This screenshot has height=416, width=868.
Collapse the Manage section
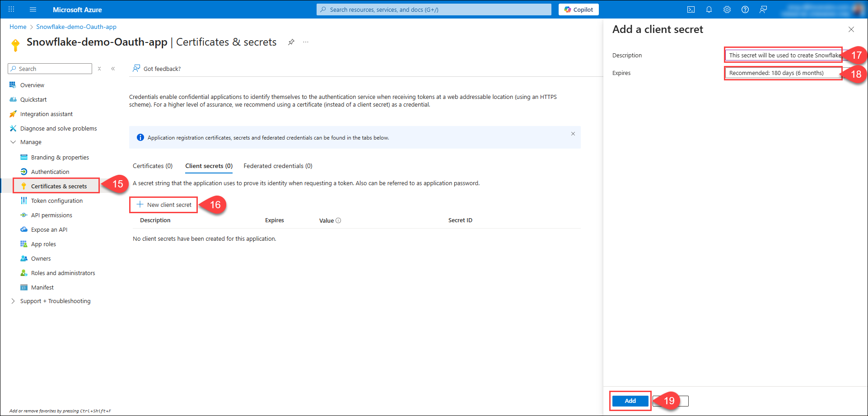(x=13, y=142)
